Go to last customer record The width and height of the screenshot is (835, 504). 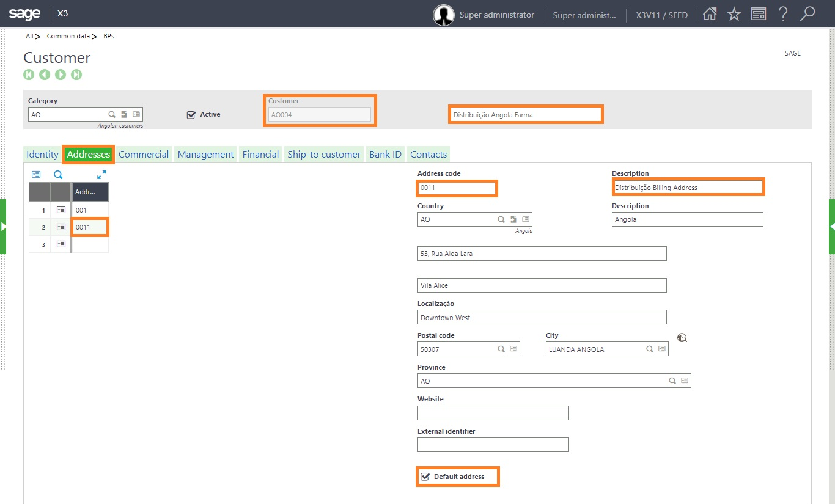(x=76, y=75)
